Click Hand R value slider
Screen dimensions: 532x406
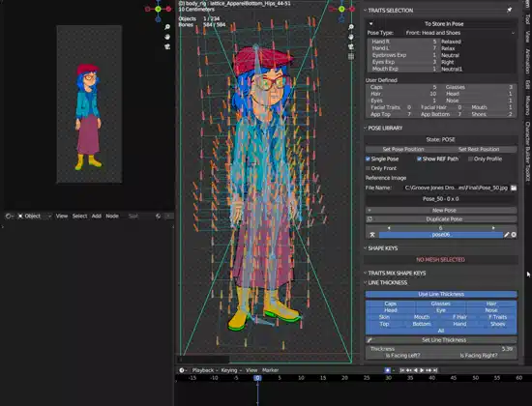403,42
